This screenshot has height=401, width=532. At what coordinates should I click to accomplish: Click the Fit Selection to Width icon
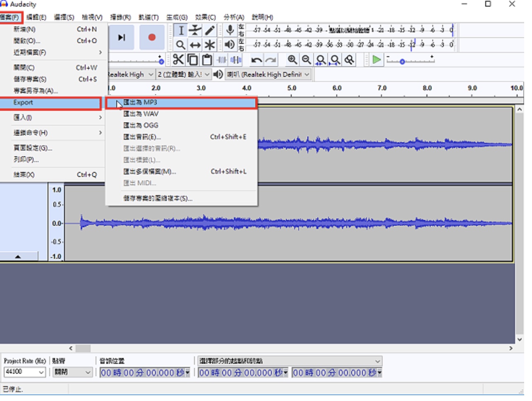[321, 60]
